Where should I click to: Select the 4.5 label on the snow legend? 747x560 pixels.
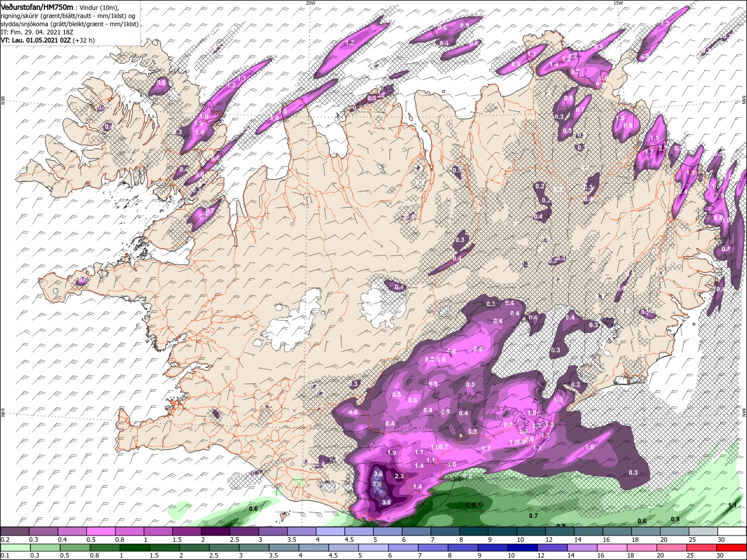point(349,540)
